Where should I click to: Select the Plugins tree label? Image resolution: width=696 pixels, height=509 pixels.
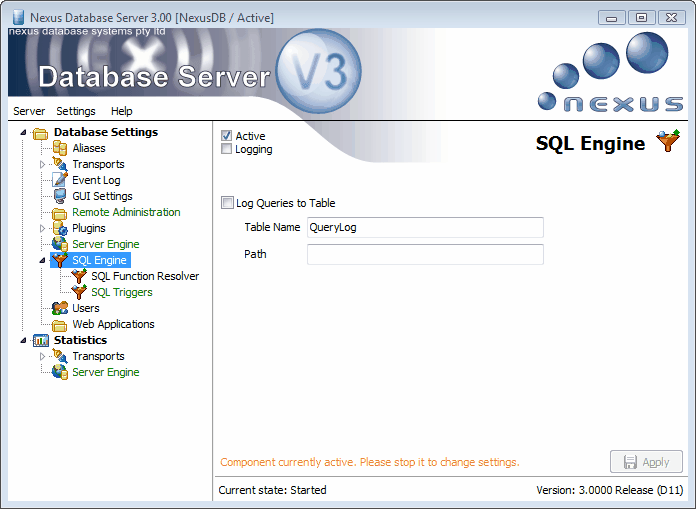[89, 228]
